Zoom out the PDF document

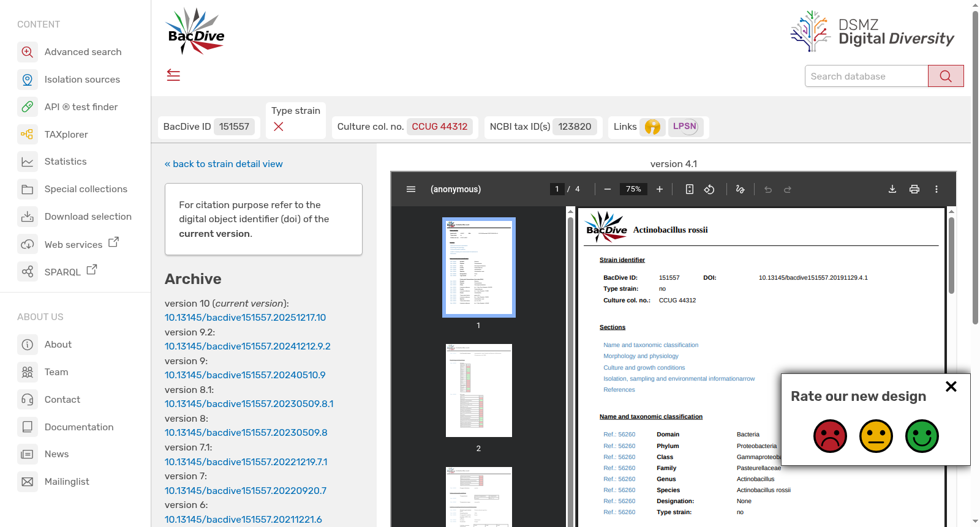608,189
